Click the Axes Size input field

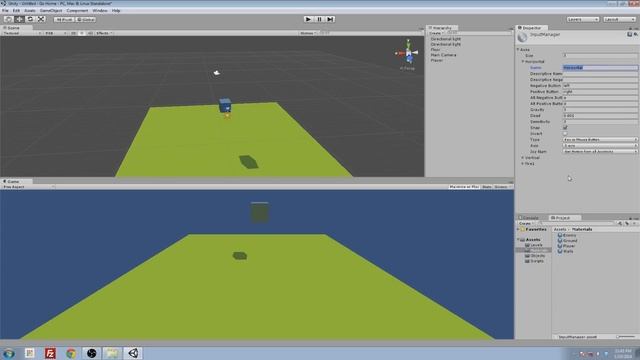click(600, 56)
